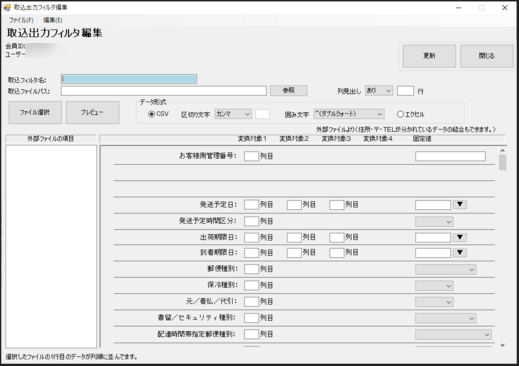Focus the 取込ファイルパス input field
The width and height of the screenshot is (519, 366).
point(164,91)
